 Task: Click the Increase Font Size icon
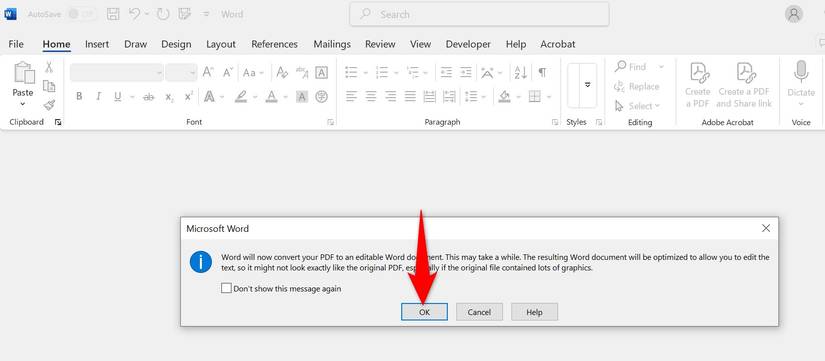pyautogui.click(x=208, y=73)
